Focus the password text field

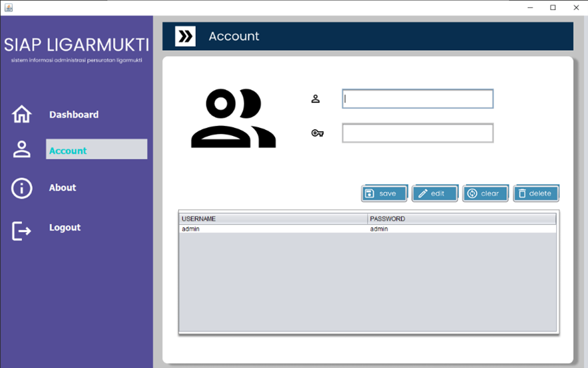tap(418, 133)
